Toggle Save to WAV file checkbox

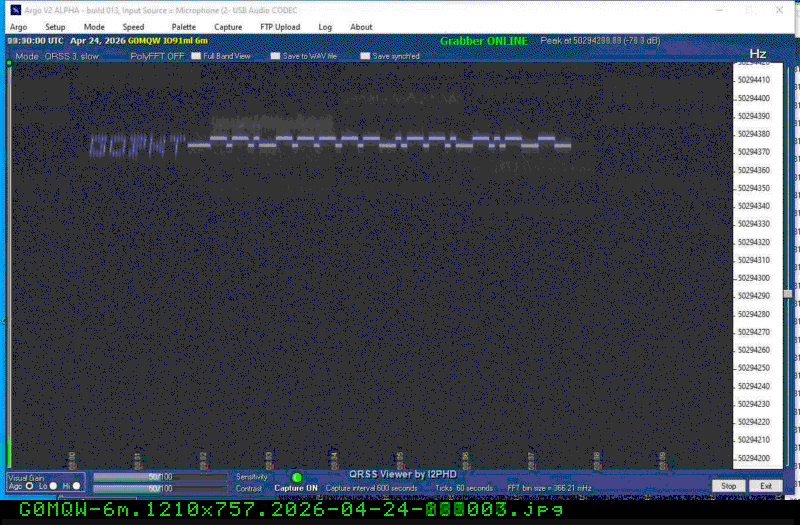pyautogui.click(x=276, y=56)
